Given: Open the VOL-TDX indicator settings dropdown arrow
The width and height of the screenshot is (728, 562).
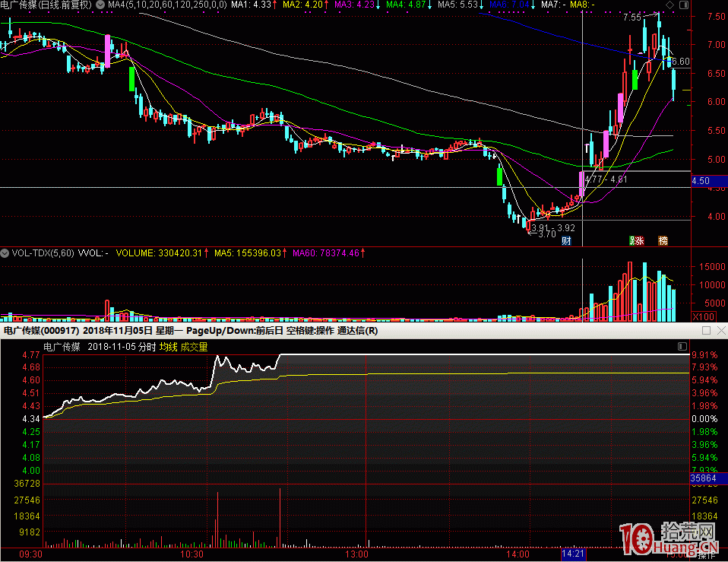Looking at the screenshot, I should pyautogui.click(x=5, y=253).
